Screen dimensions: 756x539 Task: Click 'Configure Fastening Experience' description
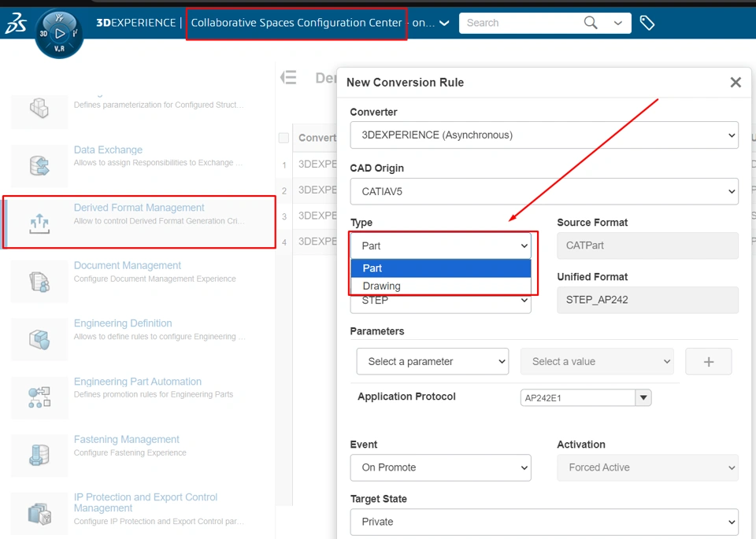(130, 452)
